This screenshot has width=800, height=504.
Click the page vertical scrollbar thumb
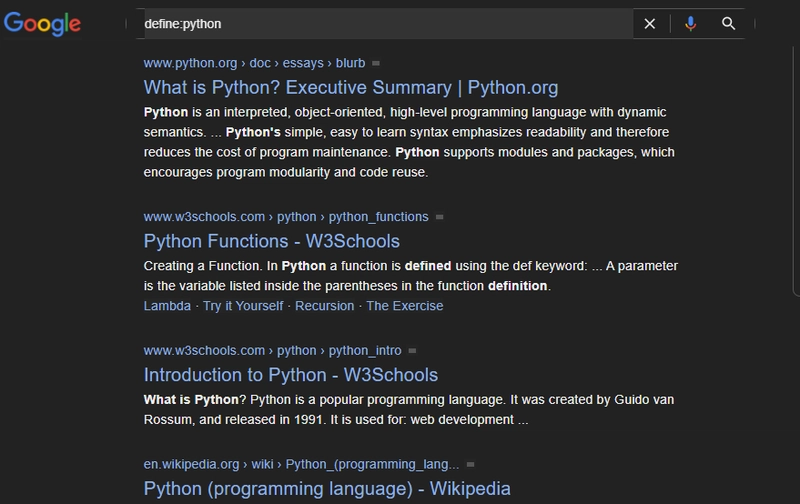tap(796, 171)
